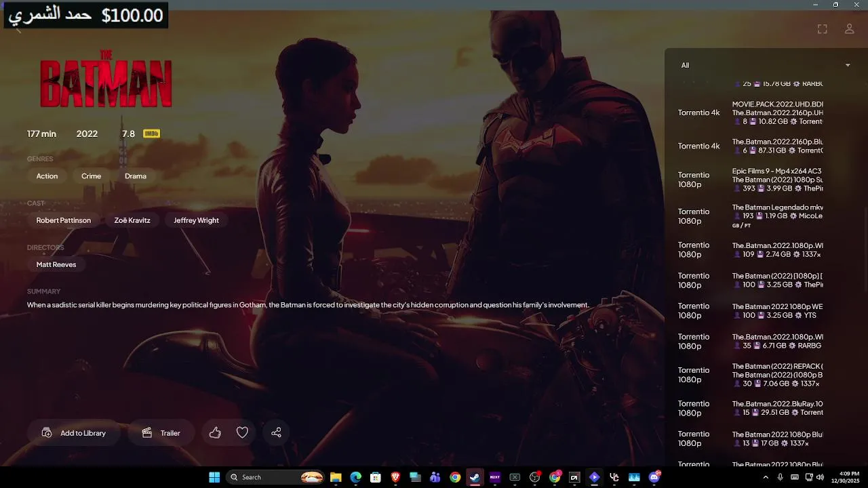
Task: Toggle fullscreen mode icon
Action: point(822,28)
